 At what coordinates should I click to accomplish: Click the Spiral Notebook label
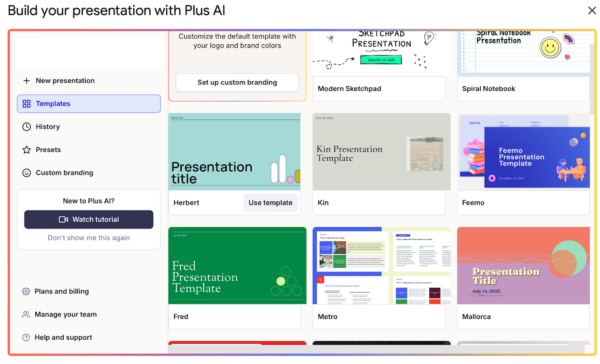tap(488, 89)
